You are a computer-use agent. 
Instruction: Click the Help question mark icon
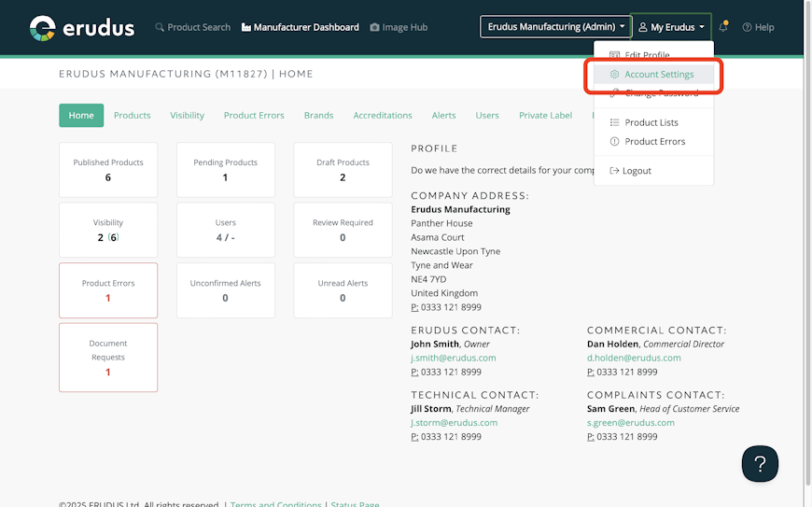coord(747,27)
